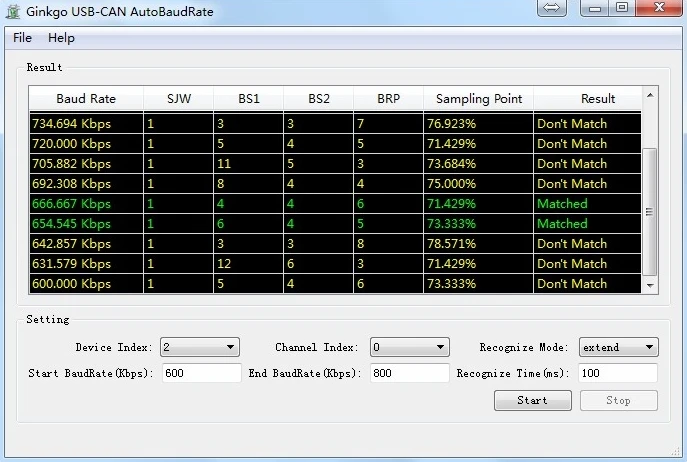Screen dimensions: 687x462
Task: Click the Start BaudRate input field
Action: pyautogui.click(x=202, y=373)
